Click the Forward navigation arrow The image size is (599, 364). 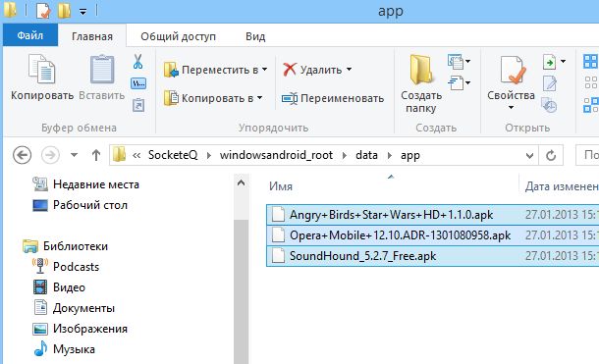click(50, 155)
